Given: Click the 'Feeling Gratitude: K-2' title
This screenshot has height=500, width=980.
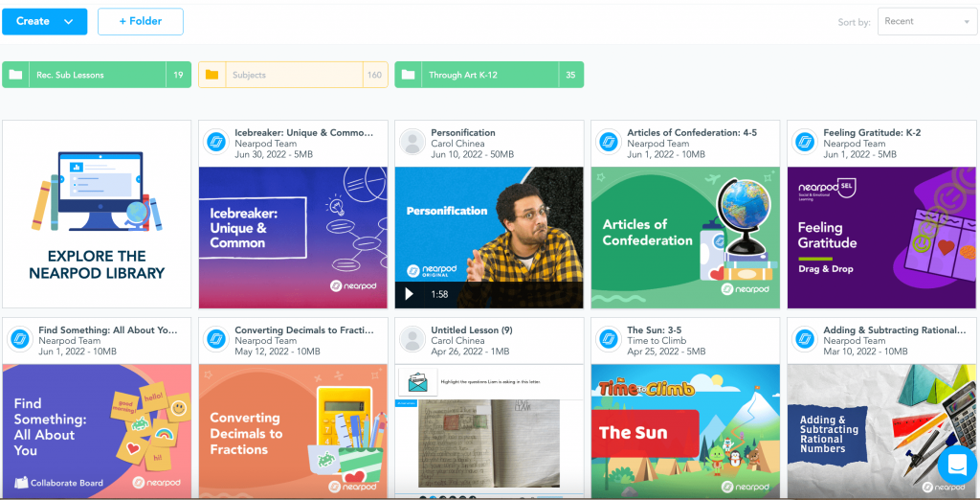Looking at the screenshot, I should pos(872,133).
